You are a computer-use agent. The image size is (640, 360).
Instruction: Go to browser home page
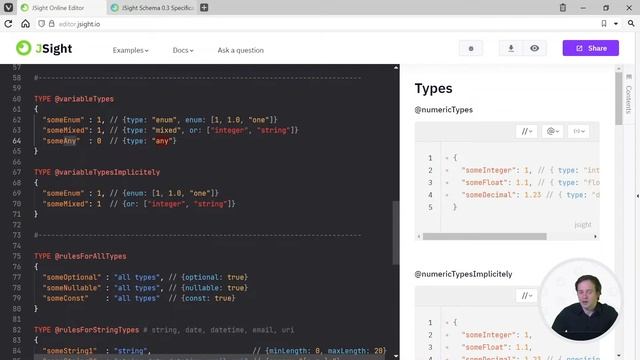pos(25,24)
